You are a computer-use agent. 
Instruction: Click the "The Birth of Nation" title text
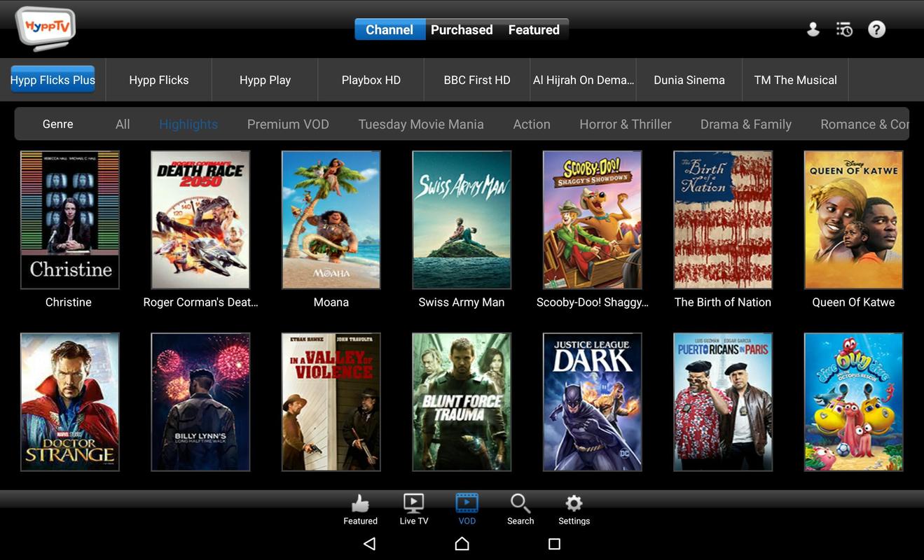[x=723, y=302]
